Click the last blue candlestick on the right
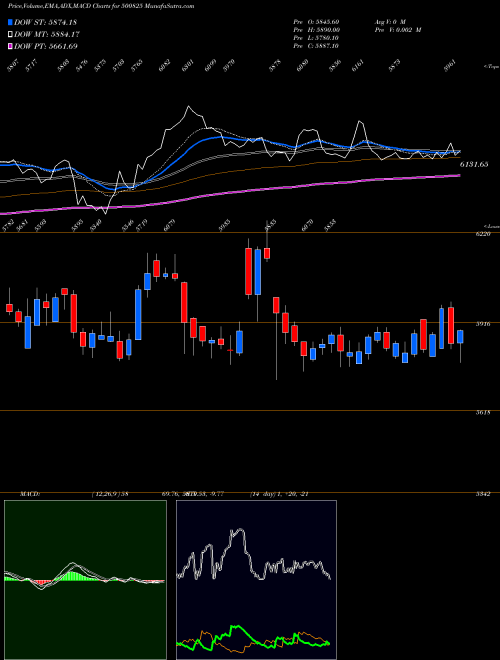The image size is (500, 660). [x=460, y=337]
